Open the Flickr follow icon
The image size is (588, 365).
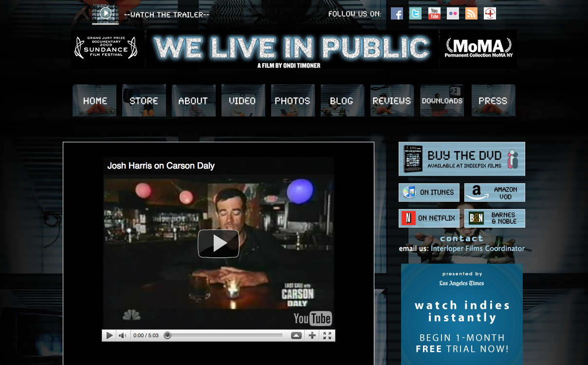pos(453,14)
